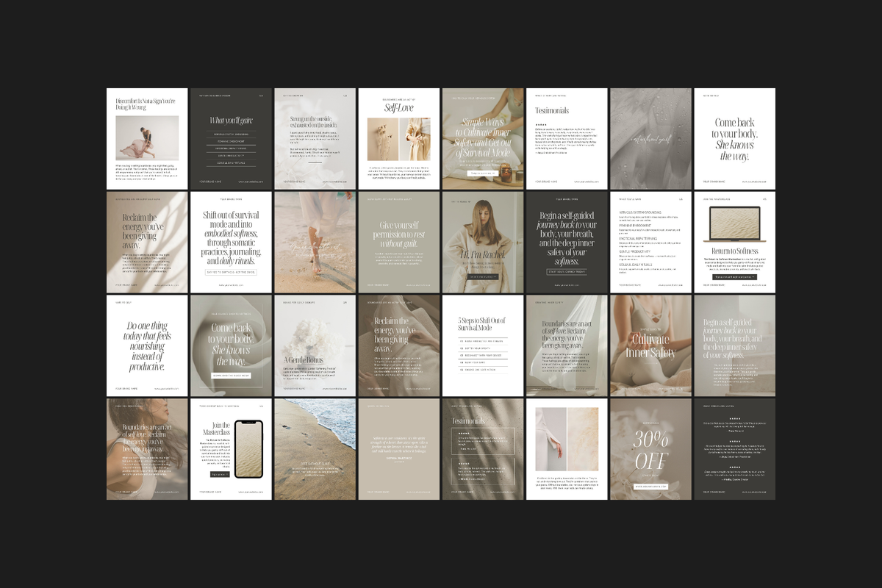
Task: Select the beige 'Begin a self-guided journey' card
Action: pos(734,346)
